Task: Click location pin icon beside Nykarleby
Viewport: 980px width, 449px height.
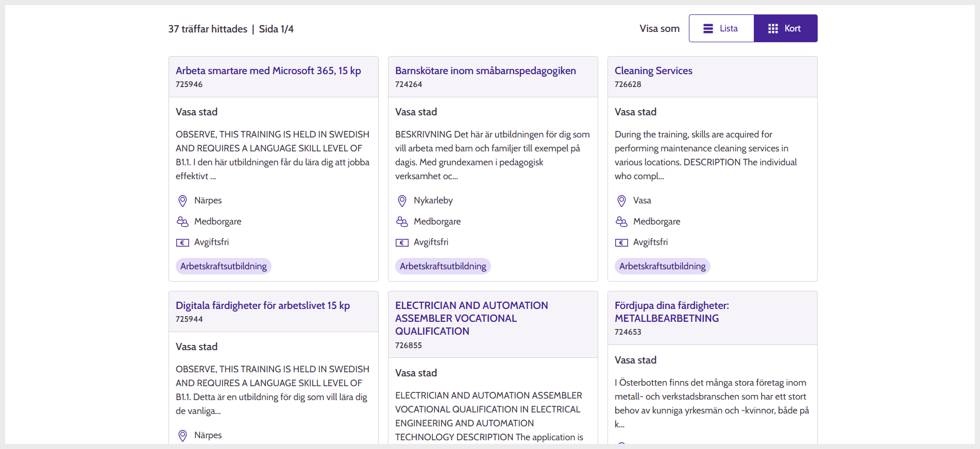Action: point(402,201)
